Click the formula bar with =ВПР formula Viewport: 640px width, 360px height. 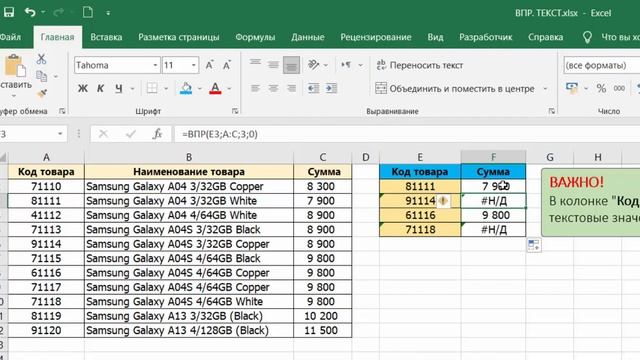[407, 134]
